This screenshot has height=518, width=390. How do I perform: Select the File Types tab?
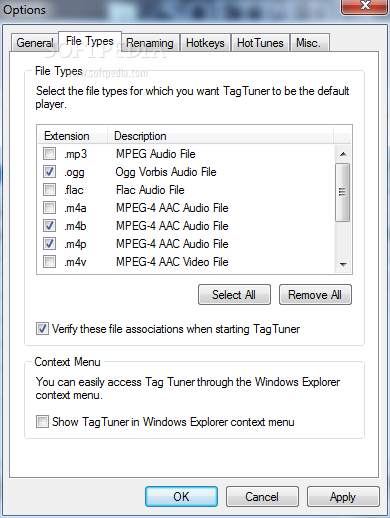(90, 41)
